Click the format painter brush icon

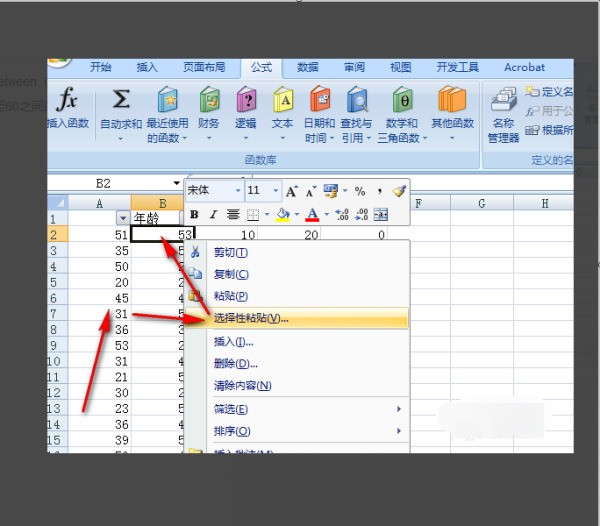(399, 191)
